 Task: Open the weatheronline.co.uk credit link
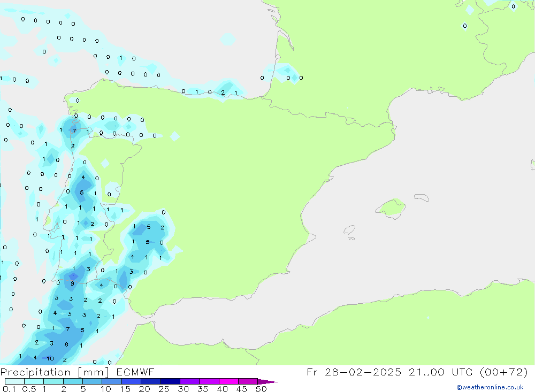click(490, 387)
